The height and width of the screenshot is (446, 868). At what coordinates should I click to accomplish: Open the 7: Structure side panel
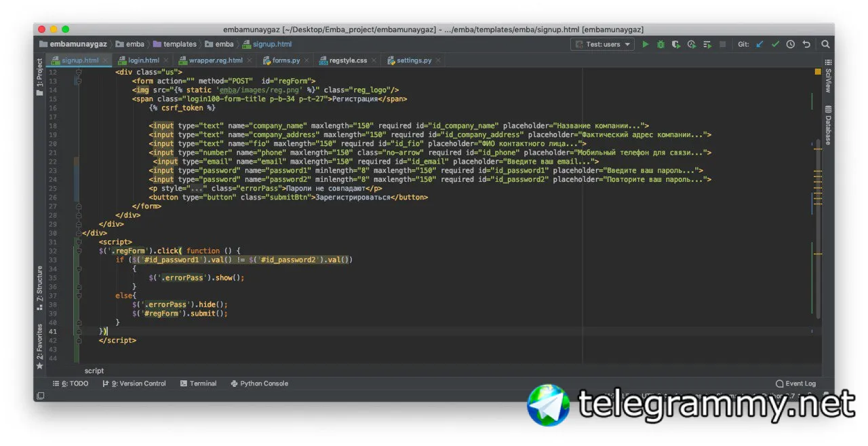39,288
